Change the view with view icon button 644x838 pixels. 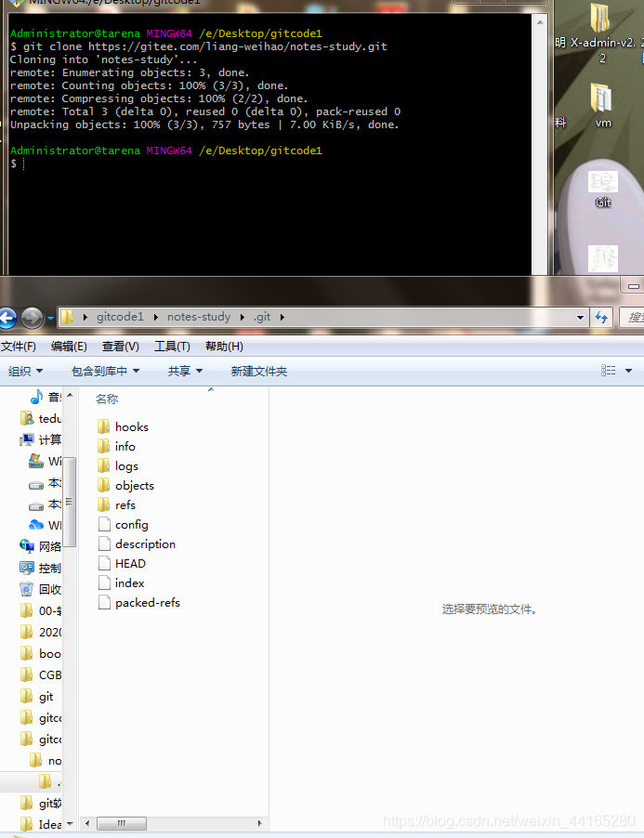[x=608, y=371]
